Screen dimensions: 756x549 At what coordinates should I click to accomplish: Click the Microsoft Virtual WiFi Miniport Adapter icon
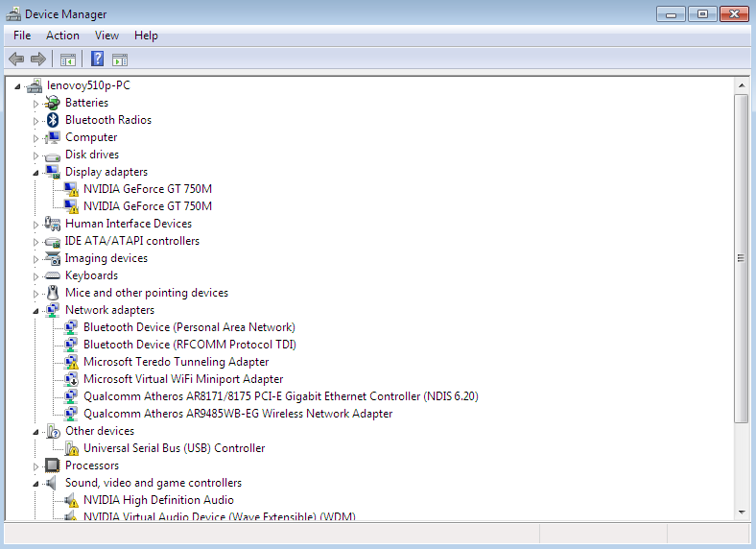[x=71, y=379]
